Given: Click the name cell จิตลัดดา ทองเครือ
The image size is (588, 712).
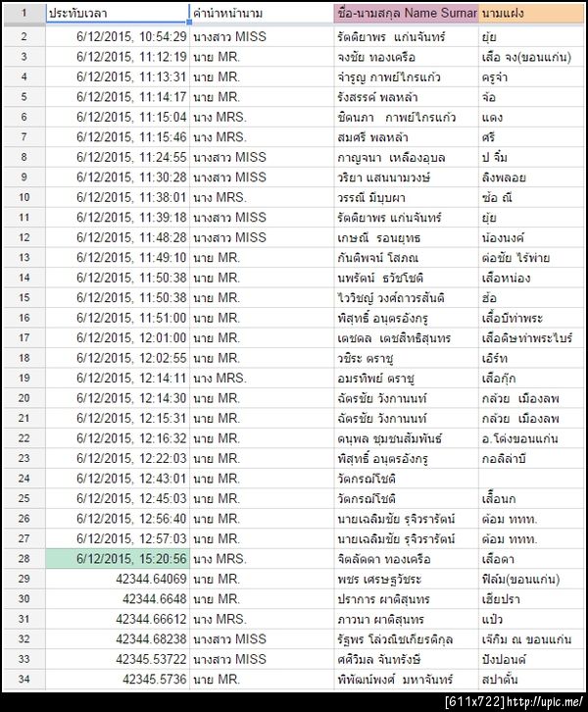Looking at the screenshot, I should point(406,559).
